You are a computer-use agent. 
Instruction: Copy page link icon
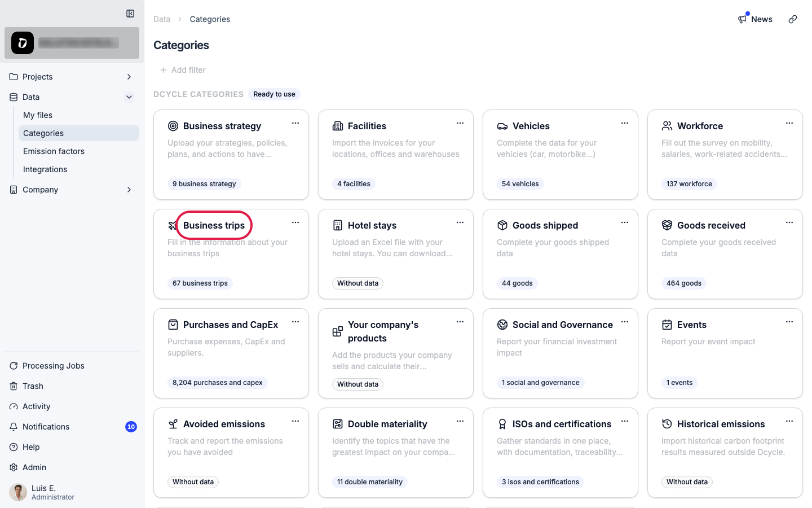793,19
